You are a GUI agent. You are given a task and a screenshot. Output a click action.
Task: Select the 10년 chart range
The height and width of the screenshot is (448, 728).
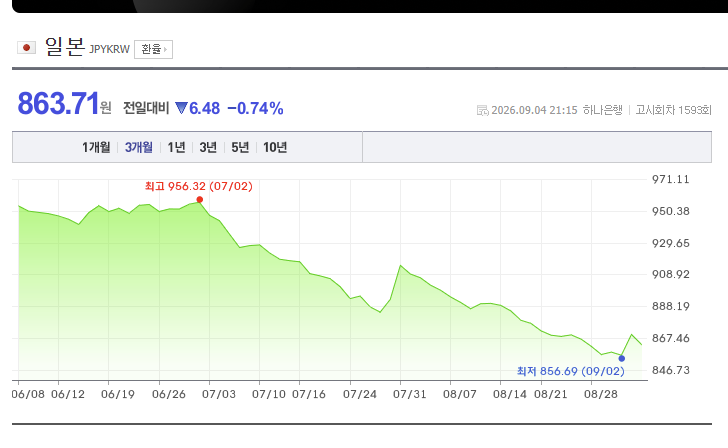tap(275, 147)
